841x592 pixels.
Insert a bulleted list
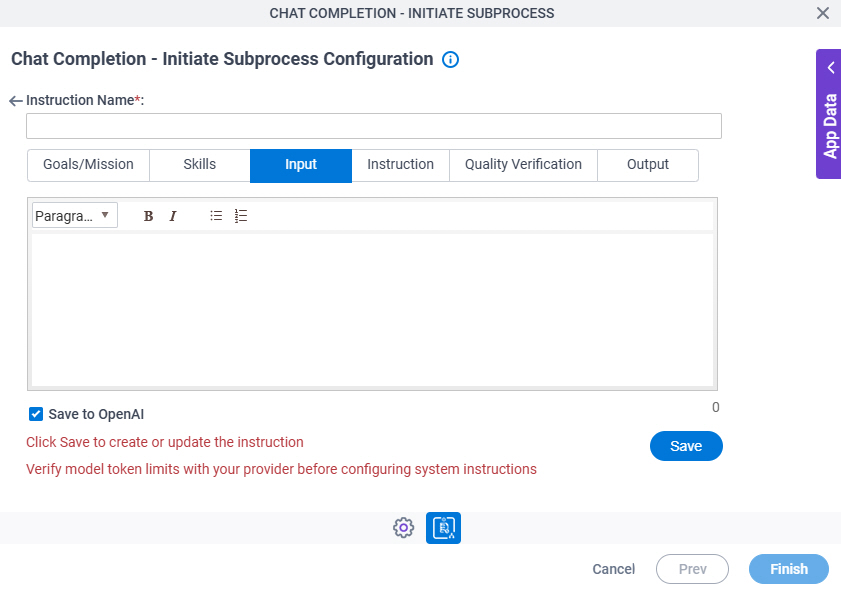216,216
